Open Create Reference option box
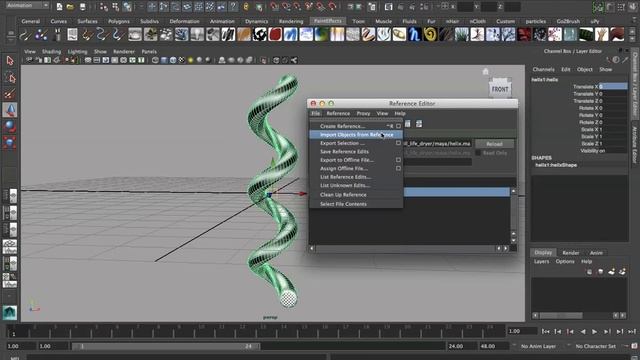640x360 pixels. click(398, 126)
